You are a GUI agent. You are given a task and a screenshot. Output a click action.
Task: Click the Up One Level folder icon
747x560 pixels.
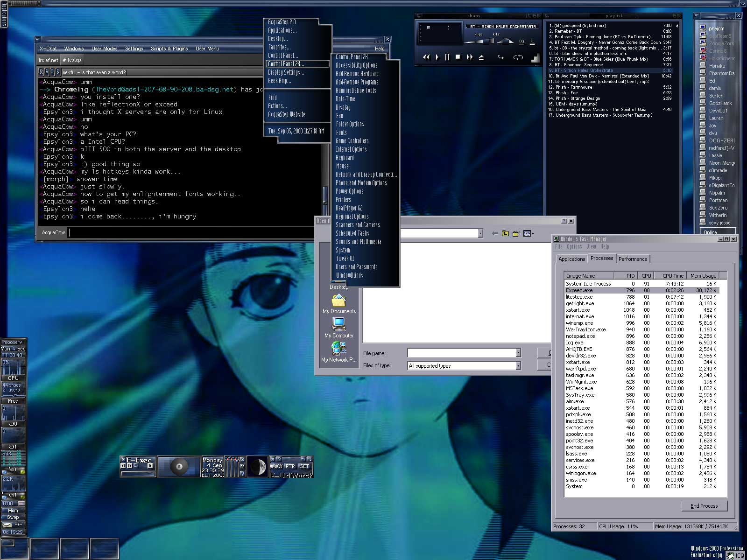point(505,233)
